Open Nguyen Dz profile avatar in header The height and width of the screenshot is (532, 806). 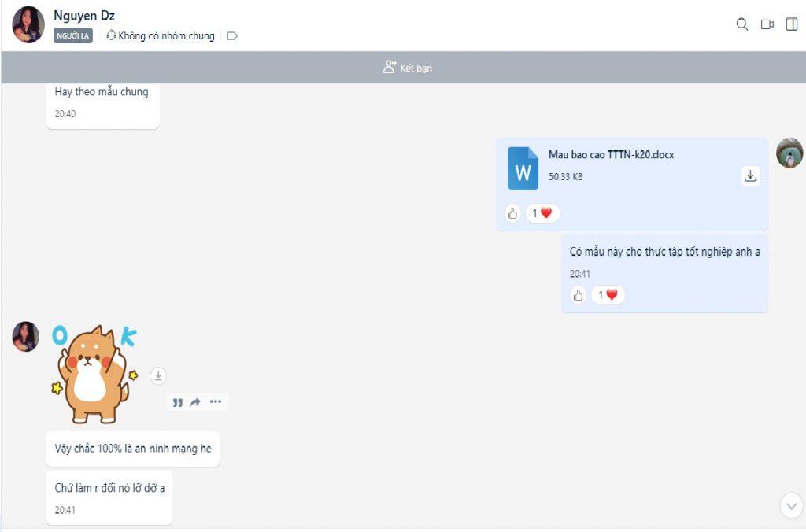coord(28,24)
